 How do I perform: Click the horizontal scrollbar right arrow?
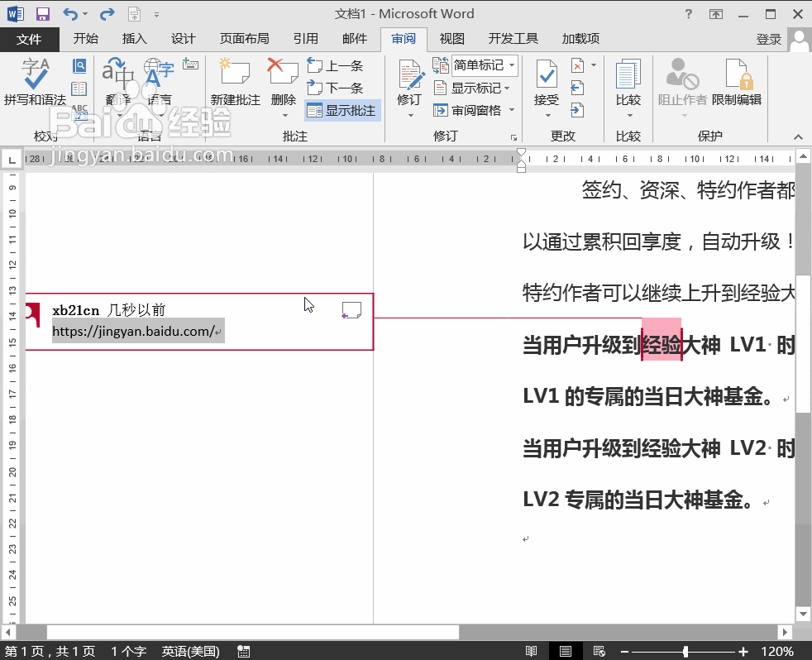coord(785,632)
